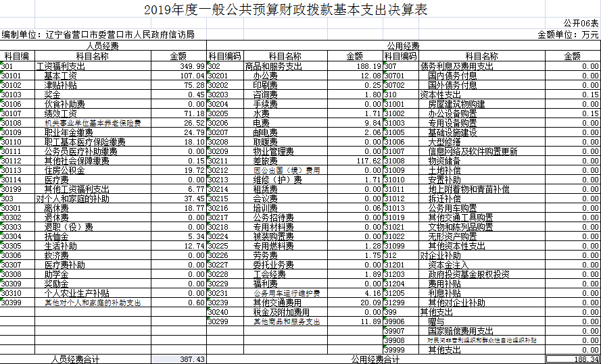The width and height of the screenshot is (601, 364).
Task: Click code cell 301
Action: click(x=18, y=66)
